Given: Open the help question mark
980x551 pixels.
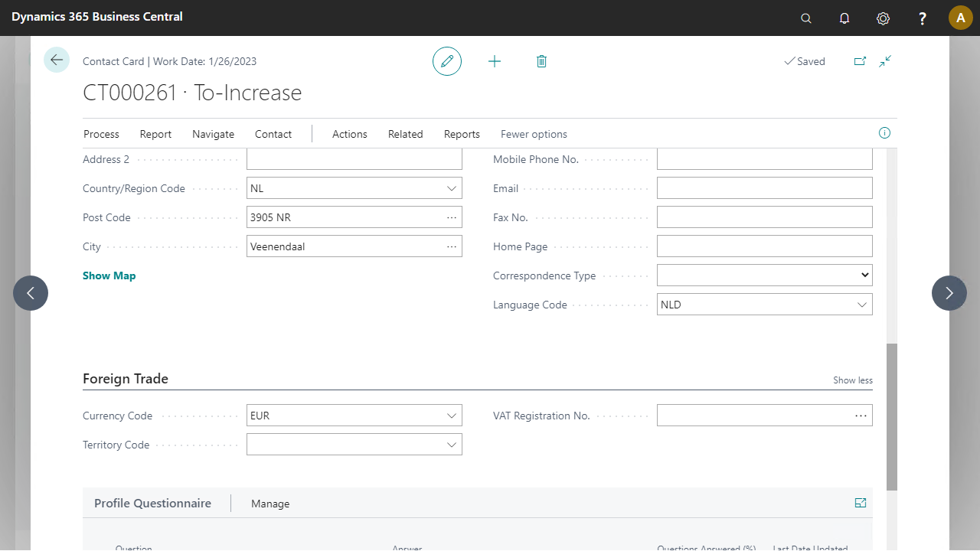Looking at the screenshot, I should click(x=923, y=18).
